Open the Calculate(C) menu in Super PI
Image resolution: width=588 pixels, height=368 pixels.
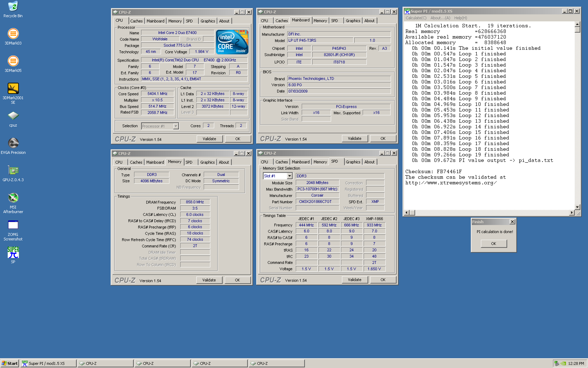point(416,18)
